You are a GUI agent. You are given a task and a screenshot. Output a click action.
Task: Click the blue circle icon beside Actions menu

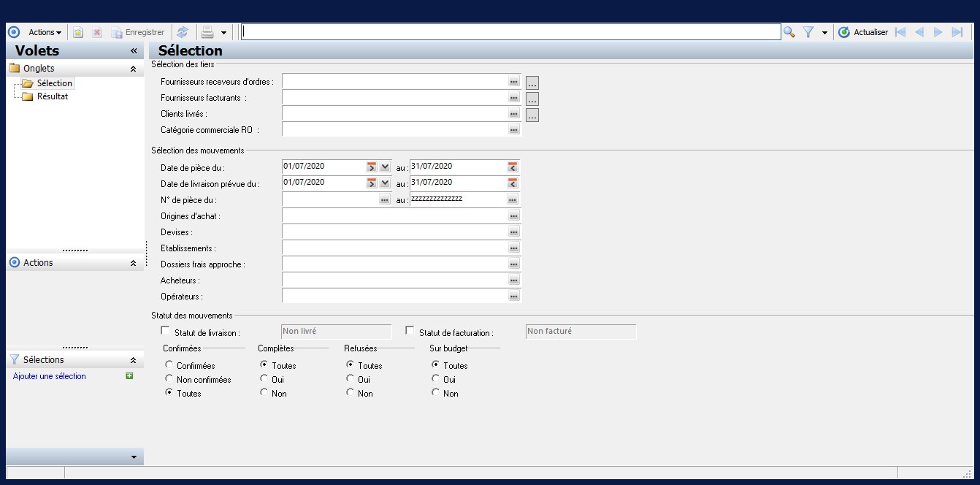(x=13, y=32)
